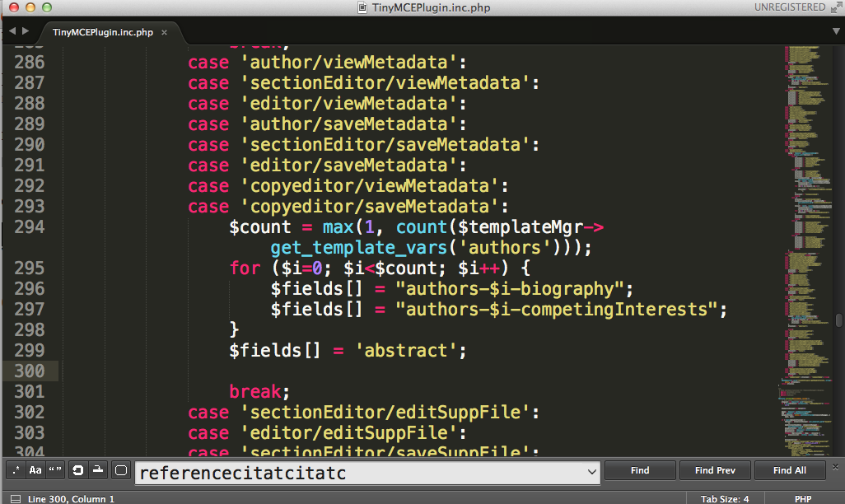Open Tab Size 4 indentation menu
Screen dimensions: 845x504
(x=725, y=498)
